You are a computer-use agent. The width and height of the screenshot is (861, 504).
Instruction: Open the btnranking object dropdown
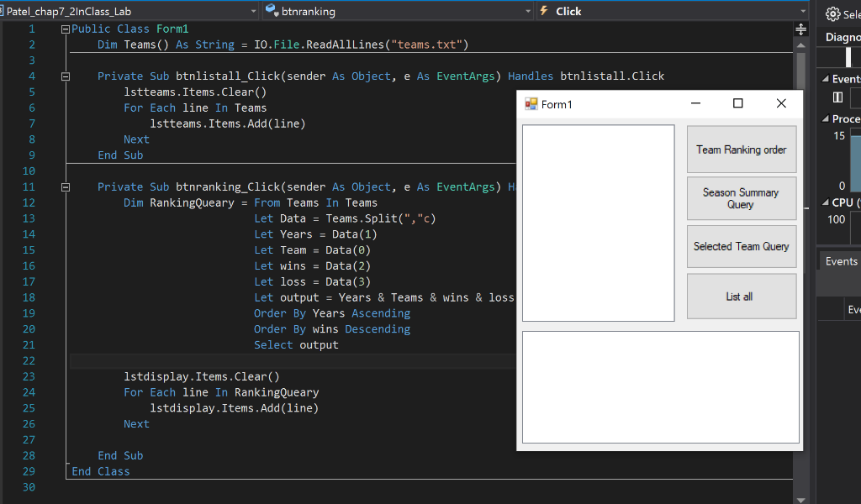528,11
